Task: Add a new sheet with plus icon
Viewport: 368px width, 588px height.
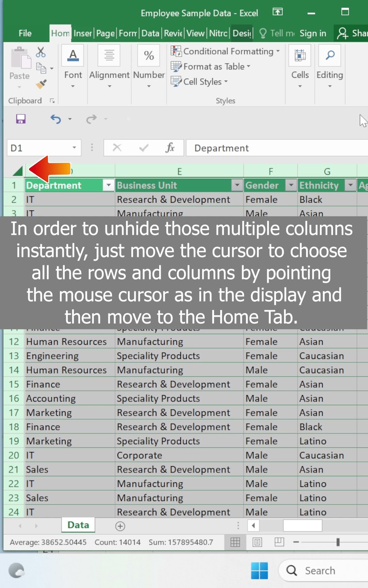Action: pos(120,526)
